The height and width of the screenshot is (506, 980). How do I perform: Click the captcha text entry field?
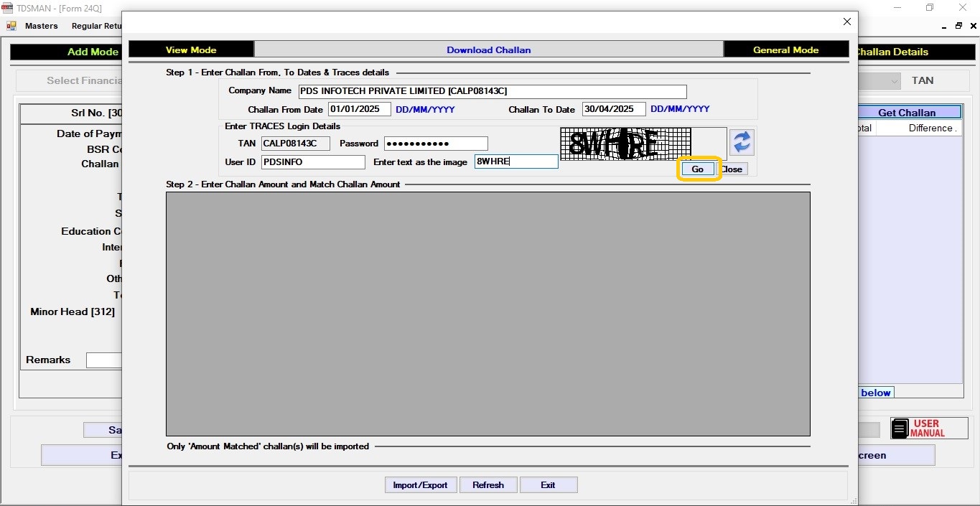[x=515, y=162]
